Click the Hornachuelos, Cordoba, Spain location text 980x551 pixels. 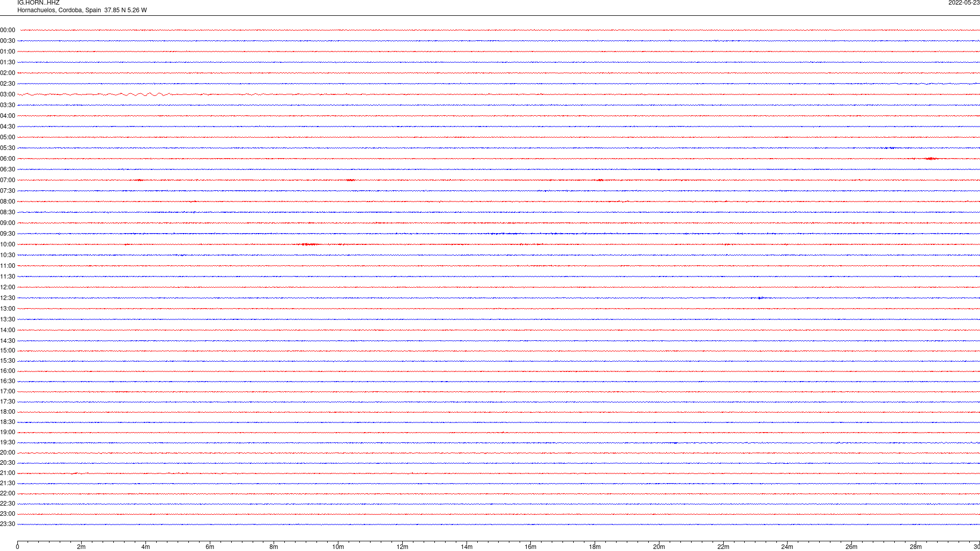point(59,10)
